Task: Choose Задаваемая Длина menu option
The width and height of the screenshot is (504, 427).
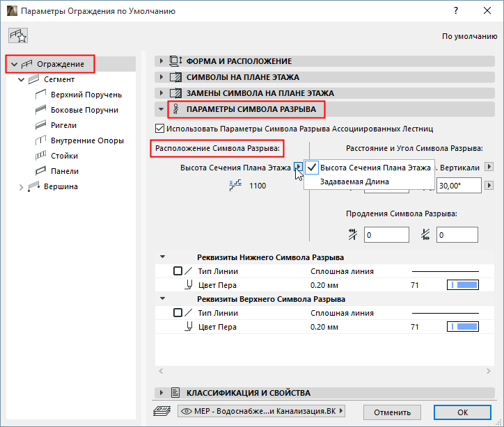Action: click(x=369, y=182)
